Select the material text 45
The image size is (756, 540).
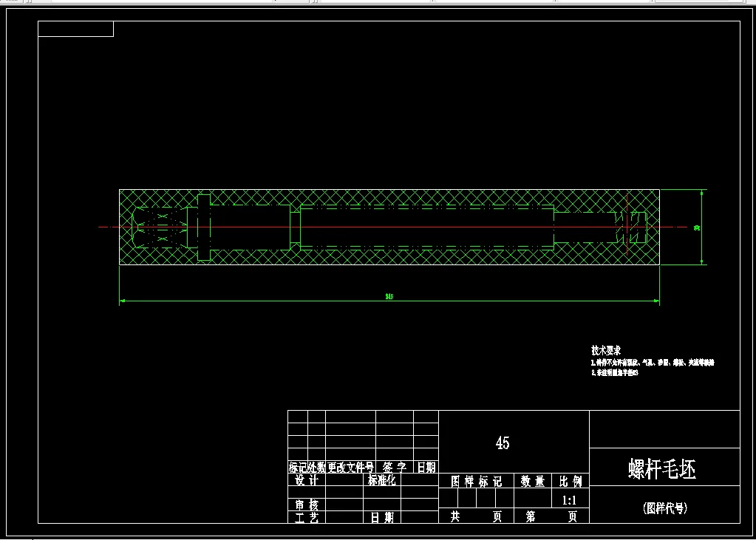(x=503, y=442)
